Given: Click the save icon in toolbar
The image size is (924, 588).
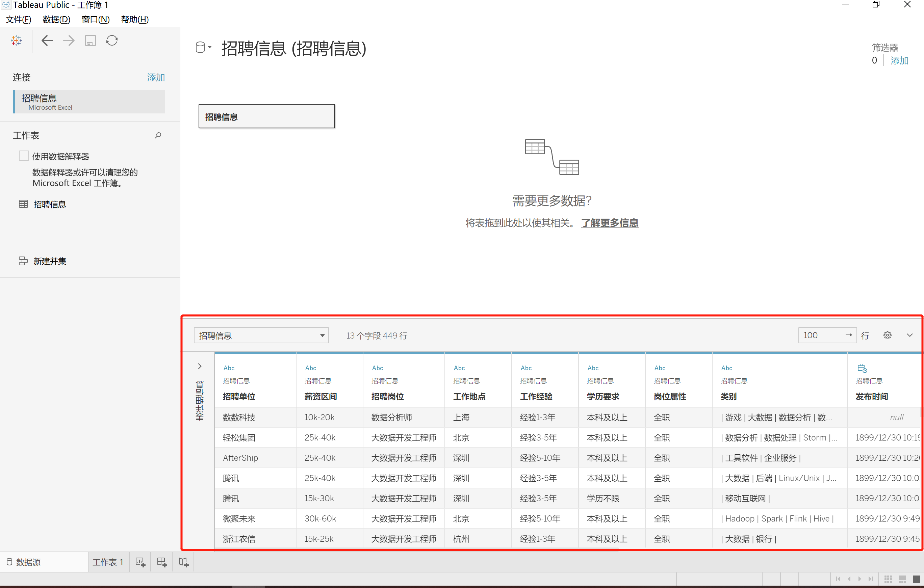Looking at the screenshot, I should coord(90,40).
